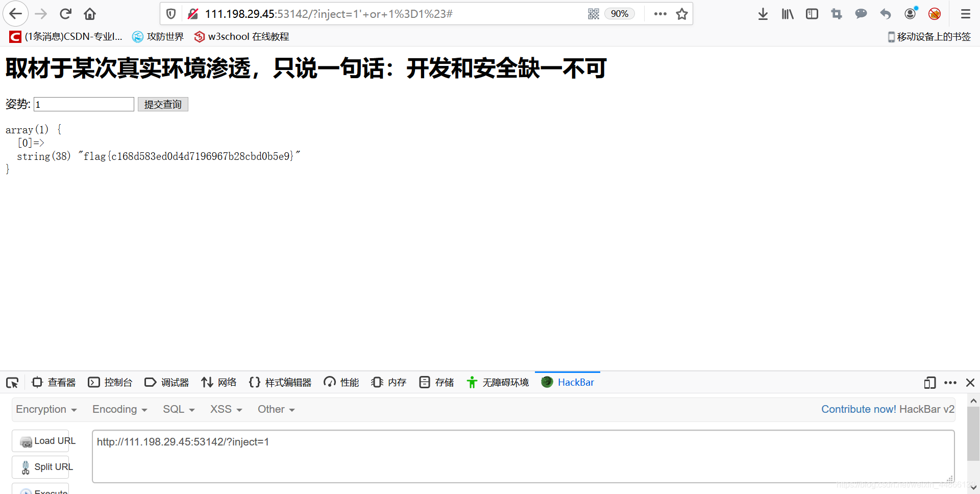Toggle the browser sidebar icon

tap(812, 14)
